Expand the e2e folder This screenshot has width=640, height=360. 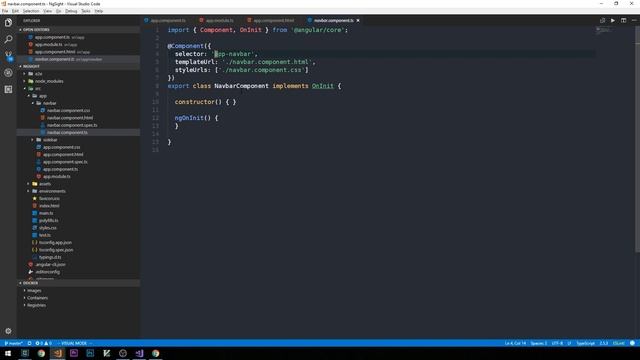[78, 74]
